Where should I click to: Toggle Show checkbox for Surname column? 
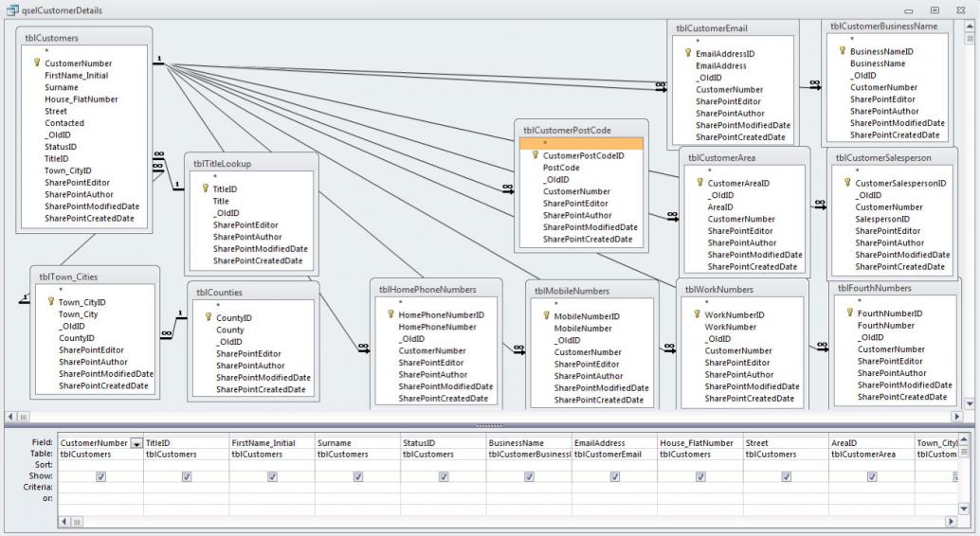tap(358, 476)
